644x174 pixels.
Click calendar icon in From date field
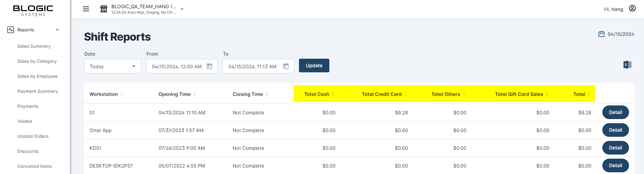(210, 66)
